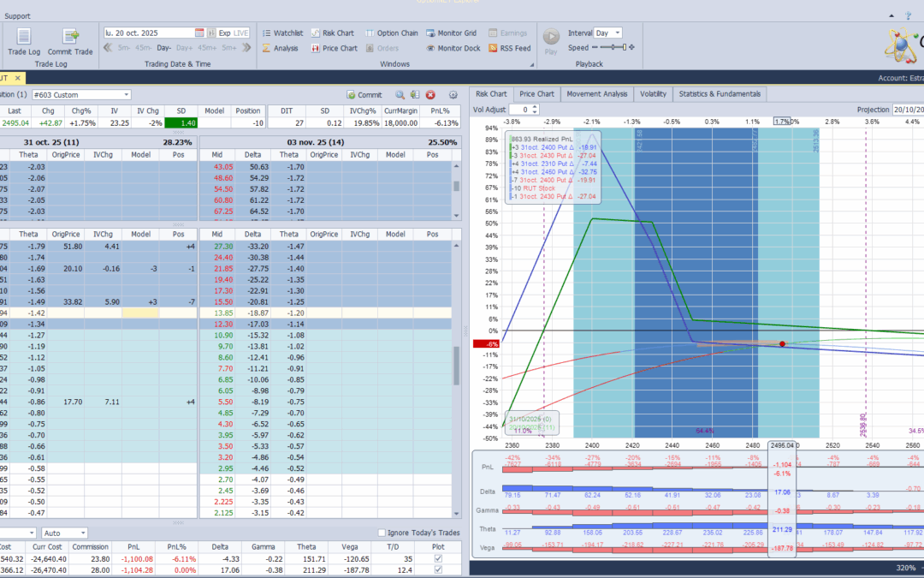This screenshot has width=924, height=578.
Task: Click the magnifier search icon near Commit
Action: [400, 94]
